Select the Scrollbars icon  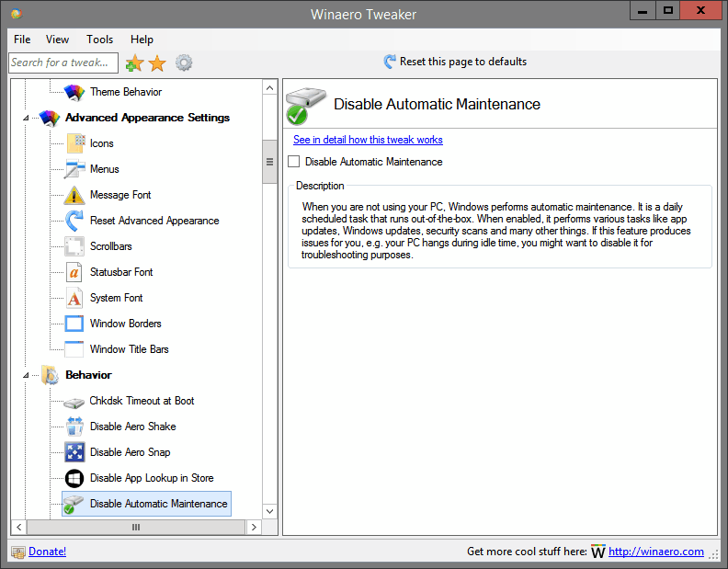coord(74,246)
